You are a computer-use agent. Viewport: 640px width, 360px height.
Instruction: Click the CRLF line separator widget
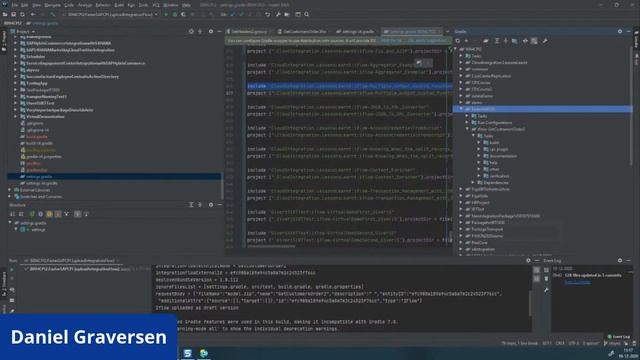point(560,344)
